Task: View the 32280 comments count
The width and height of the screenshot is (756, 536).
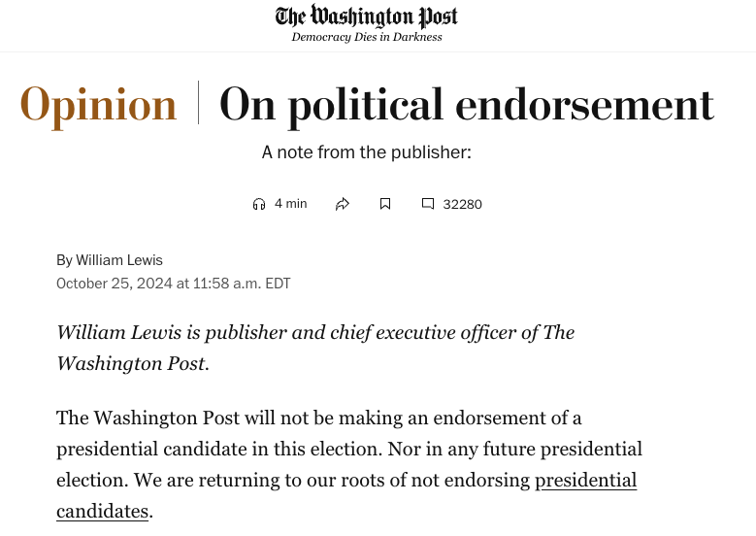Action: click(x=462, y=204)
